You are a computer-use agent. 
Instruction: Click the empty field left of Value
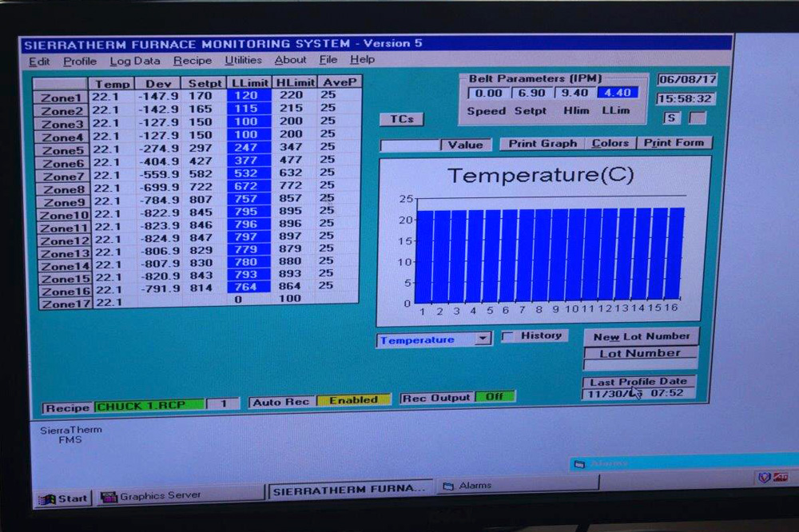[x=410, y=145]
